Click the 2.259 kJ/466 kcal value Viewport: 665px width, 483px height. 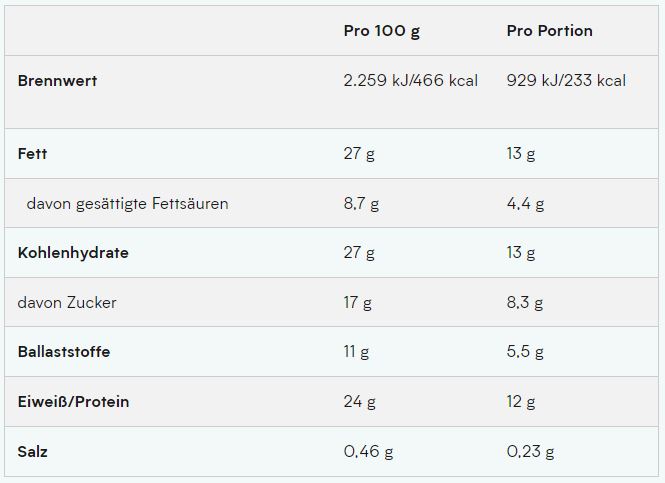pos(410,81)
